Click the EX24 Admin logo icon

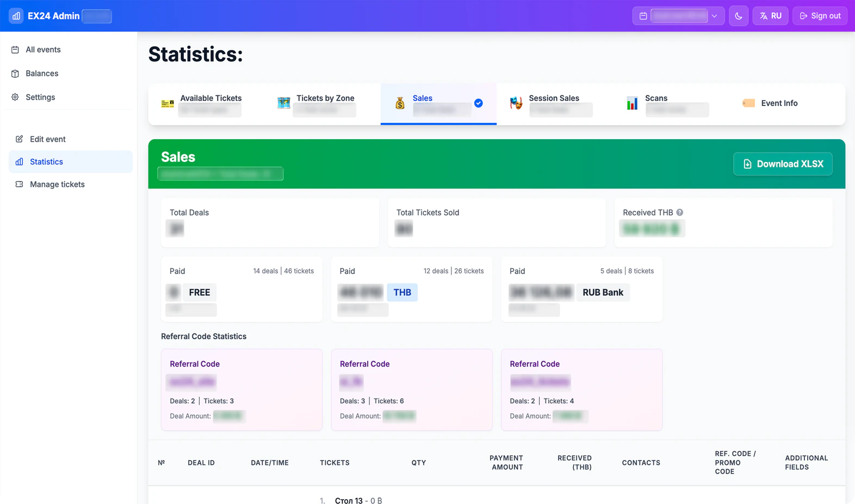(x=16, y=16)
